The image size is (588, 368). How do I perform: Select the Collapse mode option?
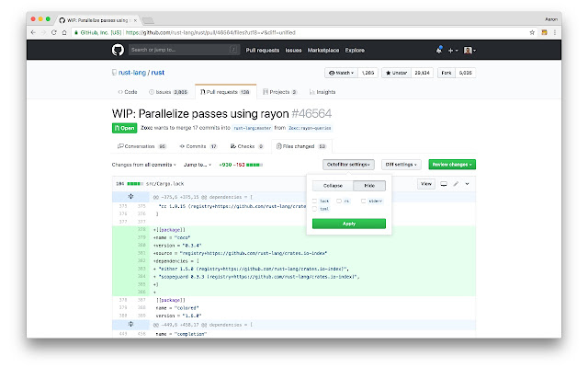pyautogui.click(x=333, y=186)
